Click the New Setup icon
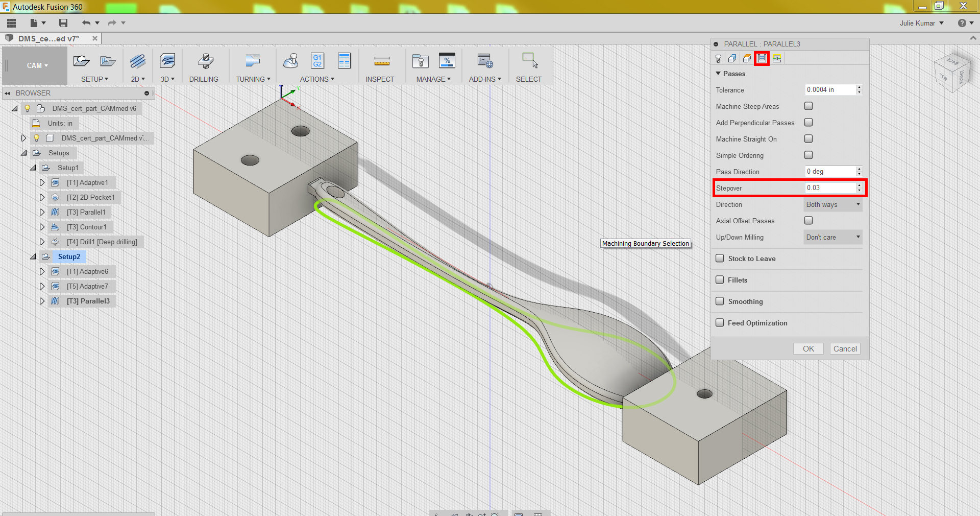The image size is (980, 516). (82, 61)
